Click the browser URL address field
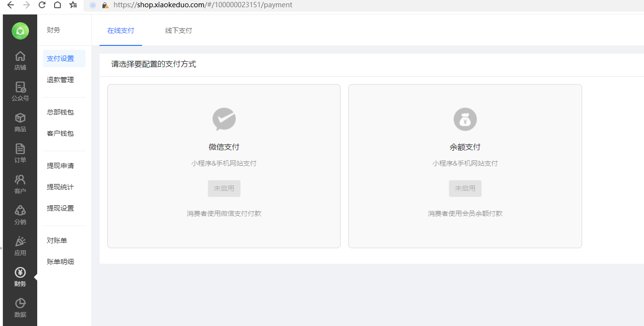 pos(364,5)
